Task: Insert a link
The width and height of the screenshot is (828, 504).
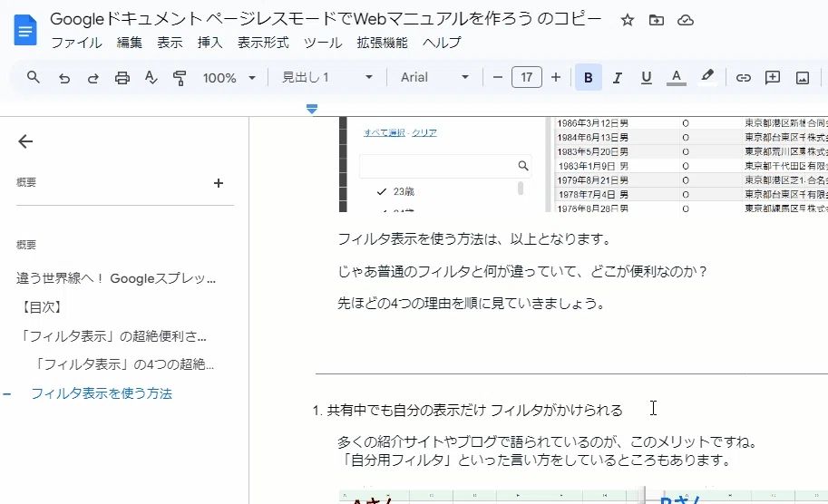Action: tap(743, 78)
